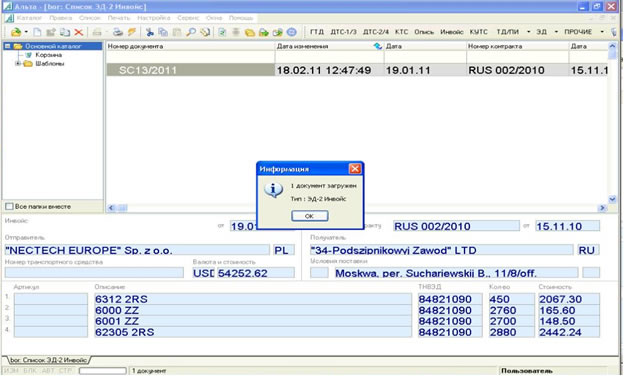Click the horizontal scrollbar right arrow
This screenshot has width=624, height=376.
tap(602, 208)
